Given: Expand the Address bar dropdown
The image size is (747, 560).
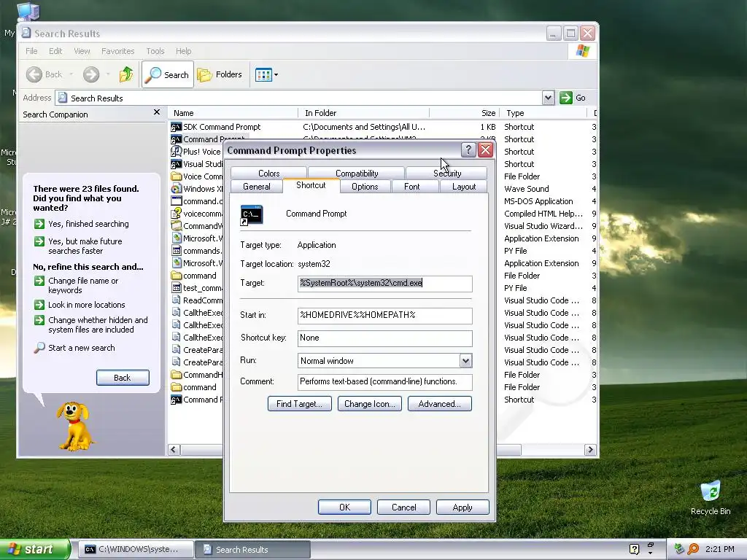Looking at the screenshot, I should click(x=548, y=98).
